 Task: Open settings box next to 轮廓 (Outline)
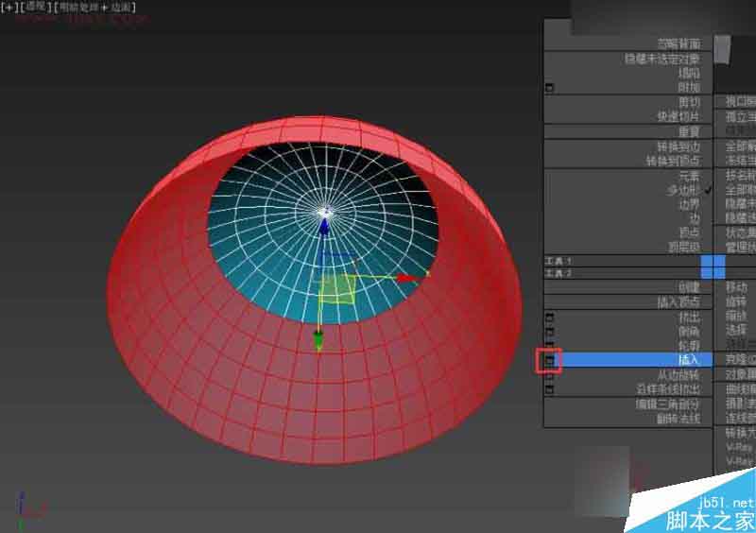(549, 344)
